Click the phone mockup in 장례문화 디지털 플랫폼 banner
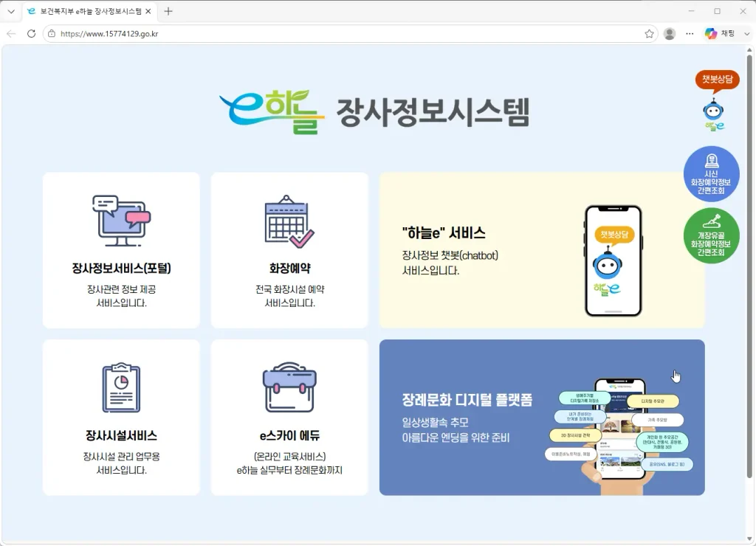 pyautogui.click(x=619, y=429)
